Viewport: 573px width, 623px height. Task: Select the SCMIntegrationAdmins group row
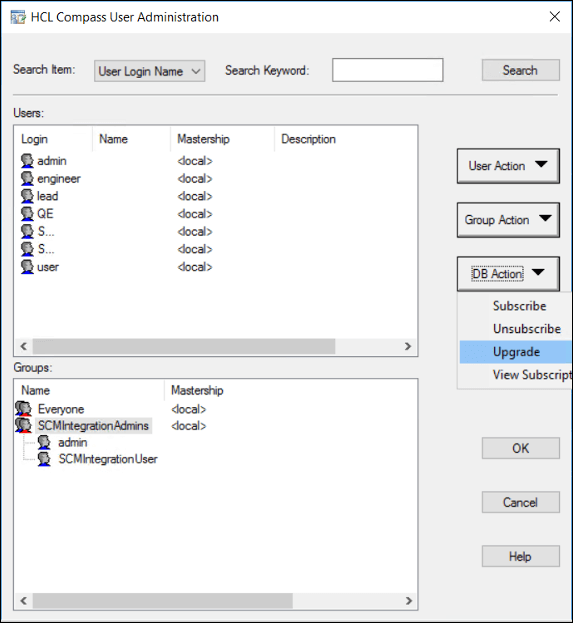point(93,426)
